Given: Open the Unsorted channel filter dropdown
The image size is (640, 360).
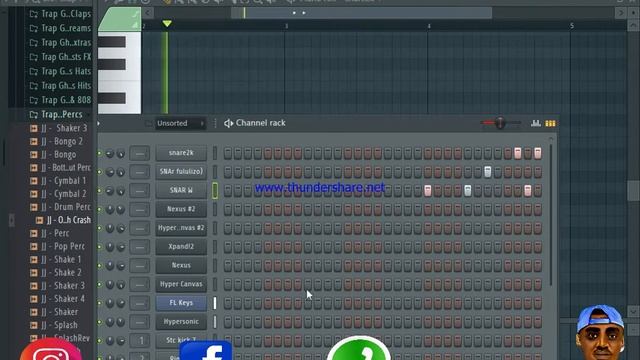Looking at the screenshot, I should point(180,123).
